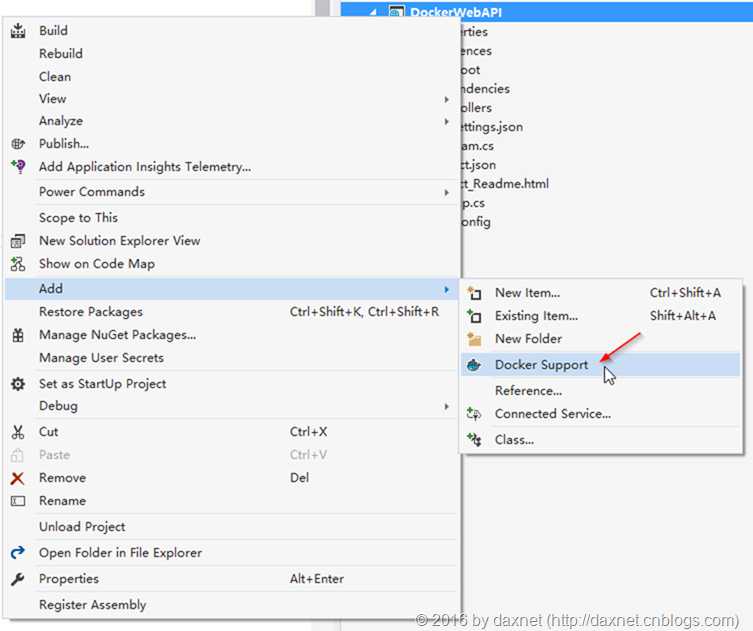753x631 pixels.
Task: Click the Ctrl+X shortcut text
Action: tap(308, 432)
